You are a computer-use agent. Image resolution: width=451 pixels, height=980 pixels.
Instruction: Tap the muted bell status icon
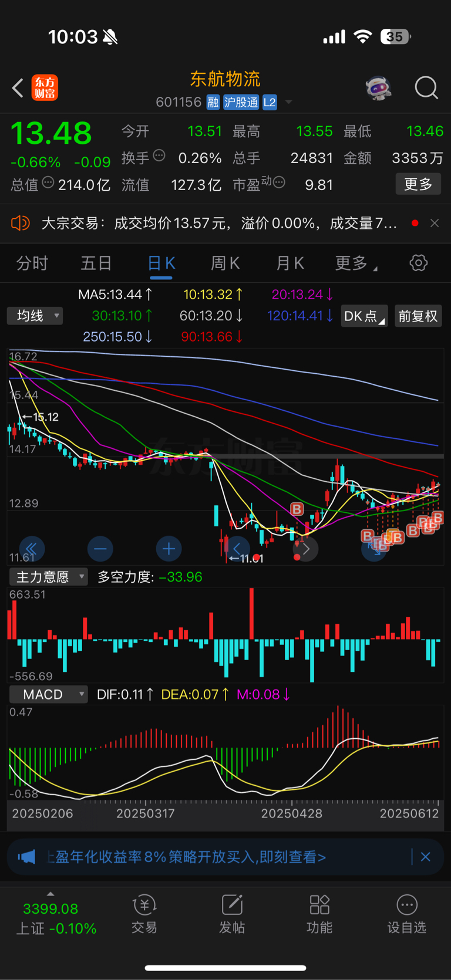tap(110, 38)
